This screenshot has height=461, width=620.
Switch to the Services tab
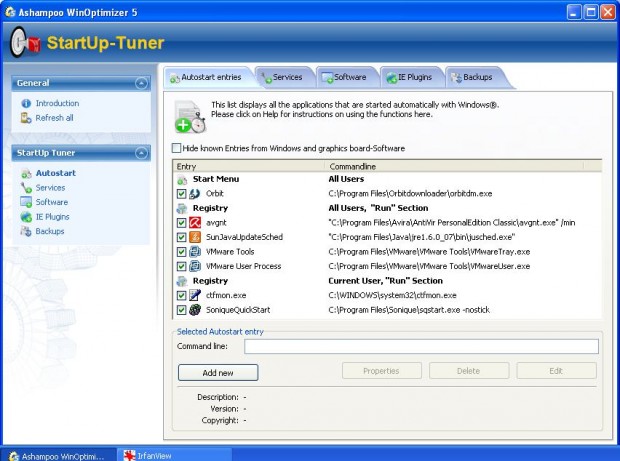pyautogui.click(x=285, y=77)
